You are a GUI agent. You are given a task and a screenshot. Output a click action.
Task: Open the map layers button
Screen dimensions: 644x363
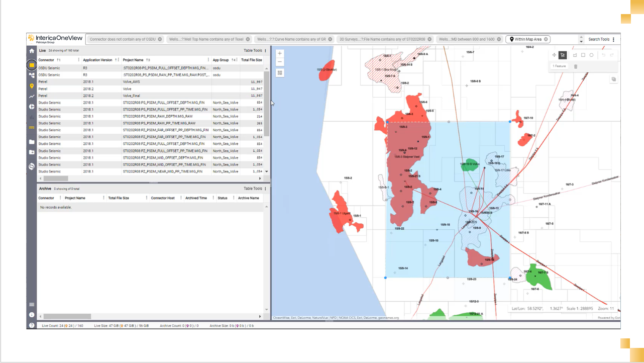[614, 79]
